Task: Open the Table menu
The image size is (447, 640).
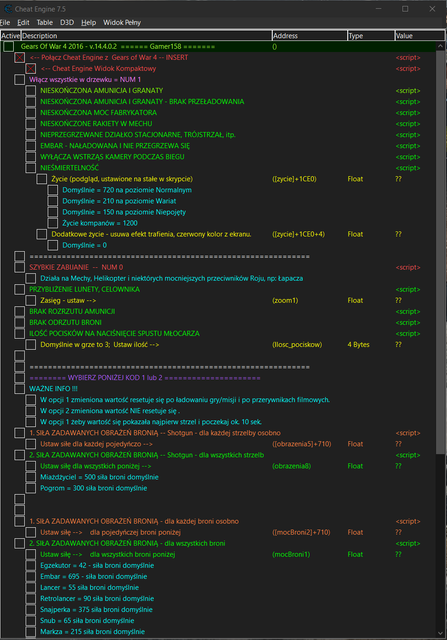Action: 44,22
